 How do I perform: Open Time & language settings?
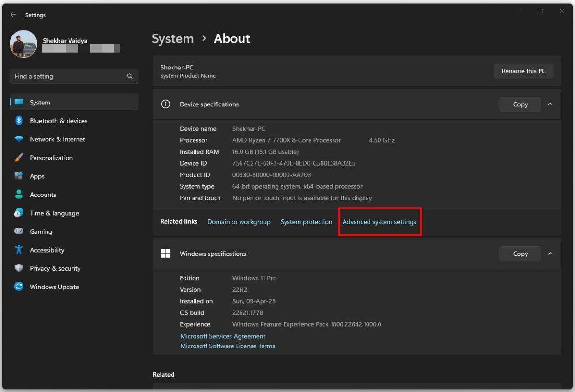point(54,213)
